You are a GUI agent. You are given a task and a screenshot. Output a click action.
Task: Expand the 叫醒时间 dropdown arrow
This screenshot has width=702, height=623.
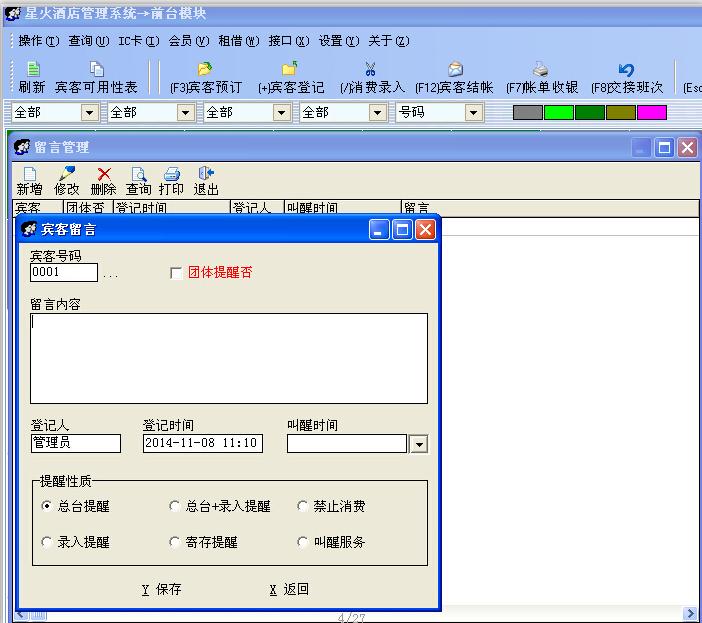(419, 444)
